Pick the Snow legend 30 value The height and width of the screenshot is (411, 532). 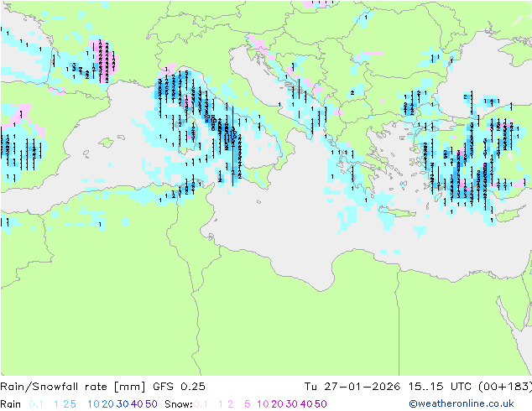pos(292,404)
